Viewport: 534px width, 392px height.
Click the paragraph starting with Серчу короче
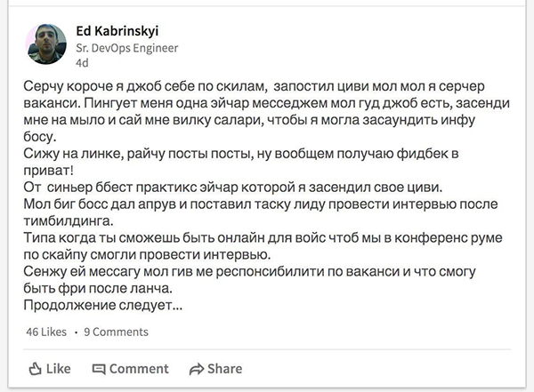pyautogui.click(x=267, y=111)
